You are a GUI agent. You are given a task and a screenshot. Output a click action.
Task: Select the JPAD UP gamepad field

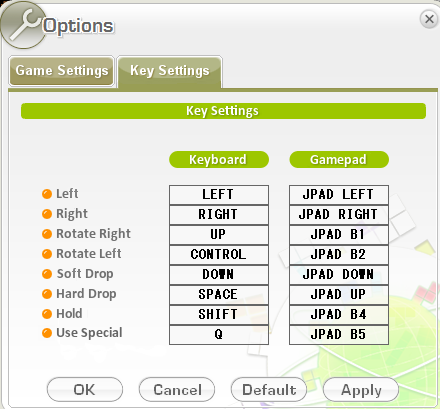[339, 295]
